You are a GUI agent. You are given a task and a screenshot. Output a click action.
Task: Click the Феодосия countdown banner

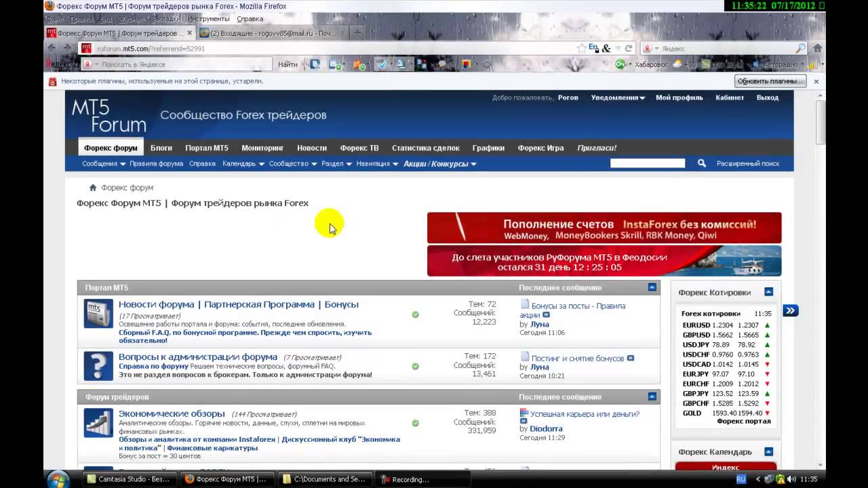(x=604, y=261)
